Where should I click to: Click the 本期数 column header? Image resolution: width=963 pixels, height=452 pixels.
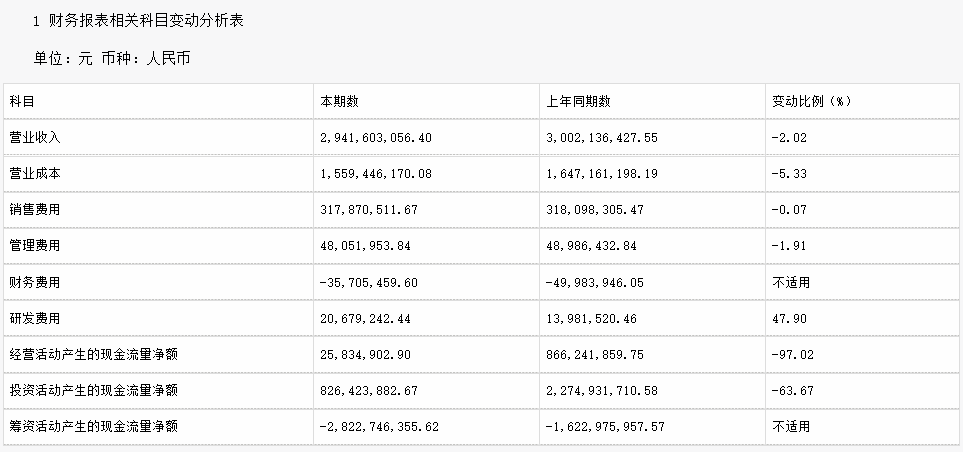tap(339, 102)
